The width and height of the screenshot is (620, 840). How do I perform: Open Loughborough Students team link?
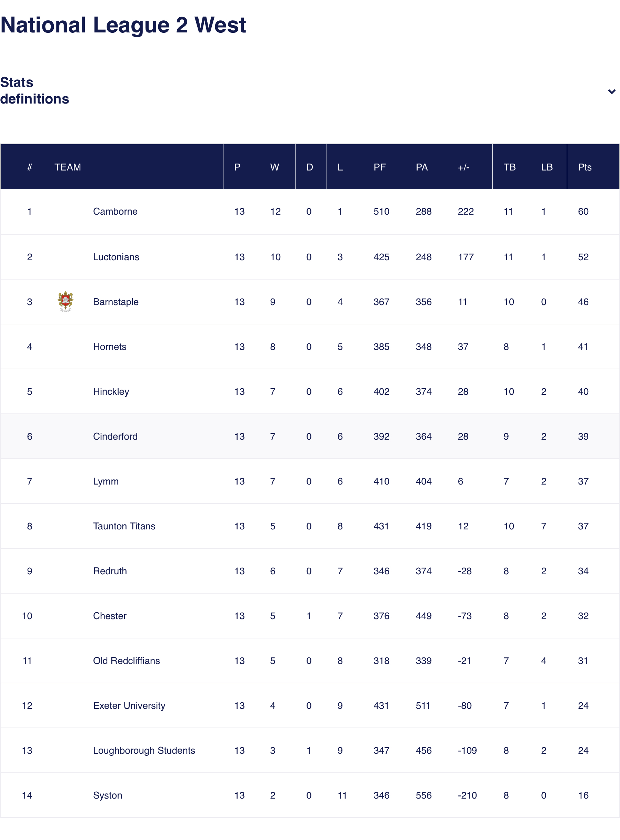click(144, 751)
